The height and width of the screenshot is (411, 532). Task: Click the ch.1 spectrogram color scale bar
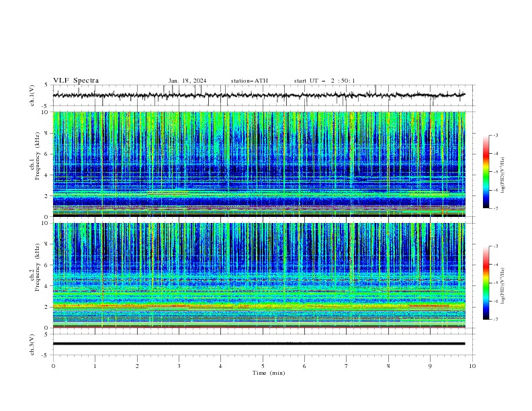[x=486, y=172]
